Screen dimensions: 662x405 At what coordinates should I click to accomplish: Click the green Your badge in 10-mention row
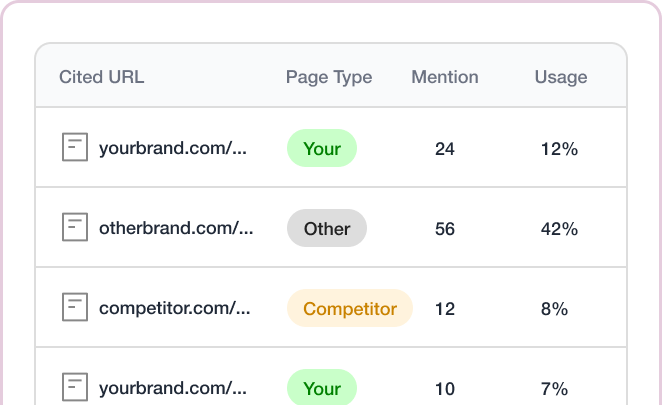tap(322, 387)
